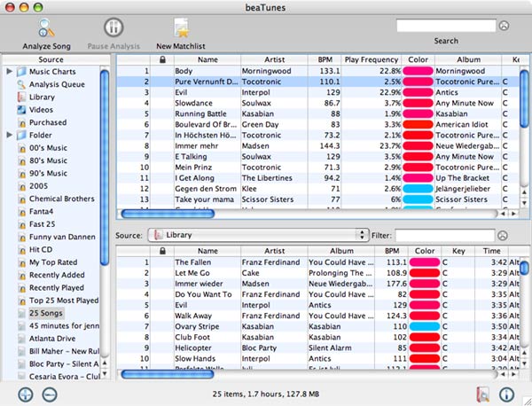This screenshot has width=532, height=406.
Task: Click the Pause Analysis icon
Action: 113,29
